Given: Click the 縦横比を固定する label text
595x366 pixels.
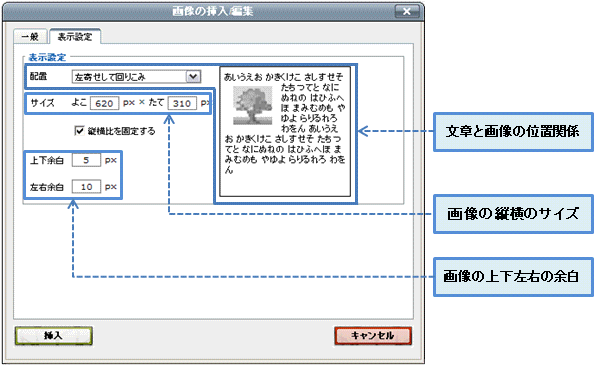Looking at the screenshot, I should click(121, 131).
